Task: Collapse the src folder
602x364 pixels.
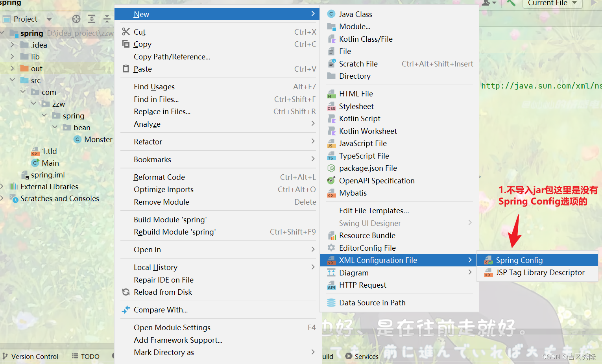Action: point(12,80)
